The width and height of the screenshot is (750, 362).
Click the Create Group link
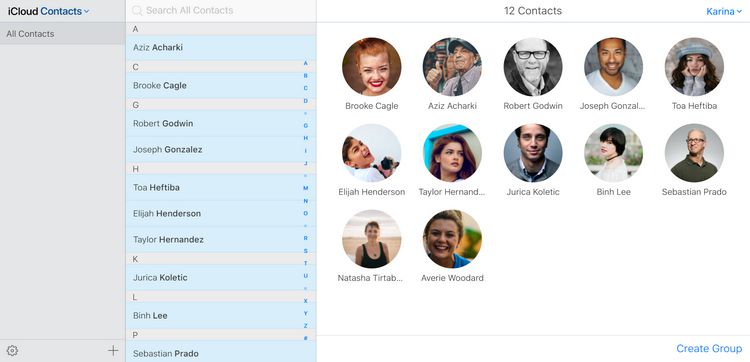[x=709, y=349]
